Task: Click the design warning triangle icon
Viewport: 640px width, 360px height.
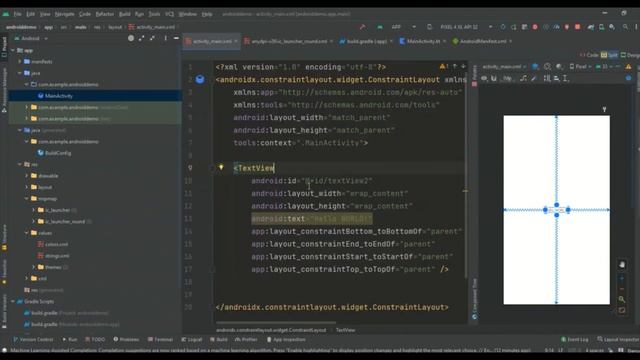Action: (x=629, y=67)
